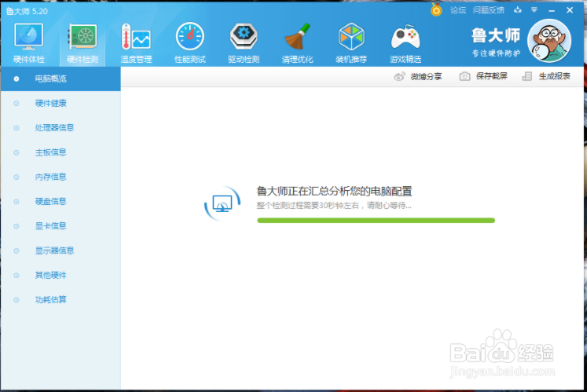
Task: Open the title bar dropdown menu arrow
Action: click(x=534, y=10)
